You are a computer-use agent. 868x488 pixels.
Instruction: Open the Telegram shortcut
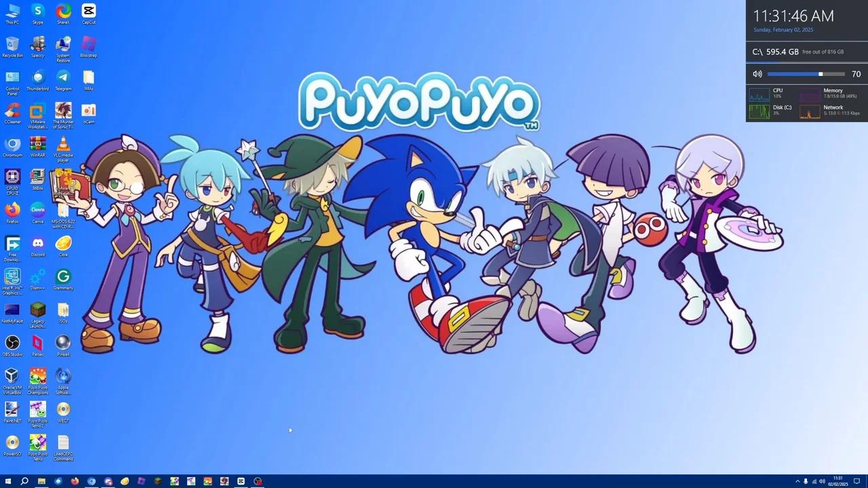point(63,77)
